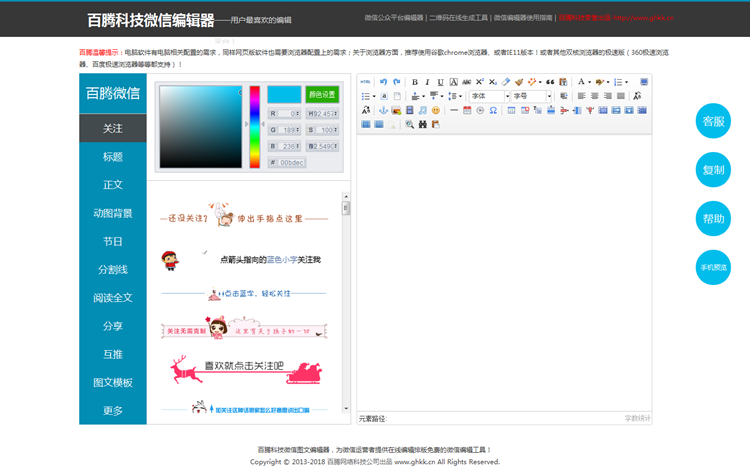
Task: Clear the document with blank page icon
Action: [397, 96]
